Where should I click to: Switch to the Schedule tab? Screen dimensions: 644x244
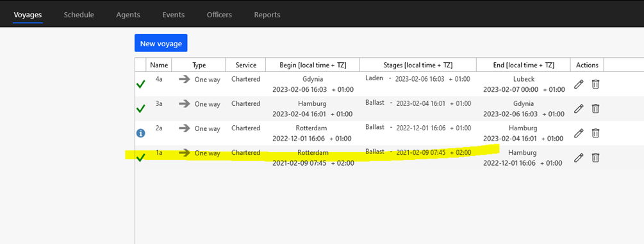(x=79, y=15)
